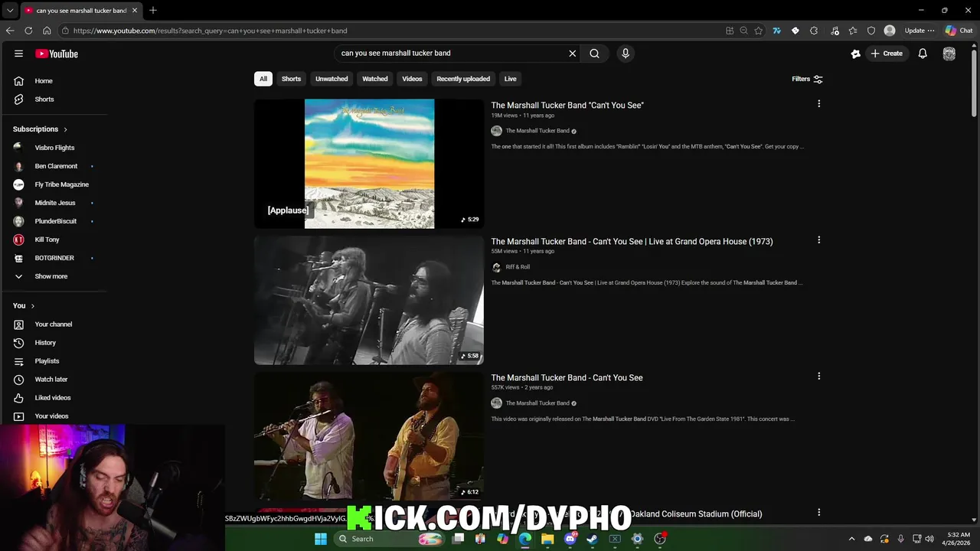Open the Live at Grand Opera House (1973) title

[x=632, y=242]
